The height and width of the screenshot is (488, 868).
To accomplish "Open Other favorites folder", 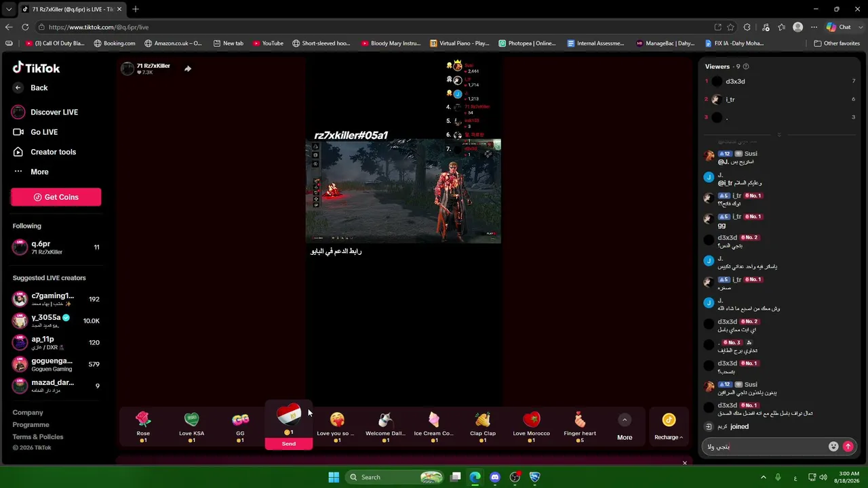I will 837,43.
